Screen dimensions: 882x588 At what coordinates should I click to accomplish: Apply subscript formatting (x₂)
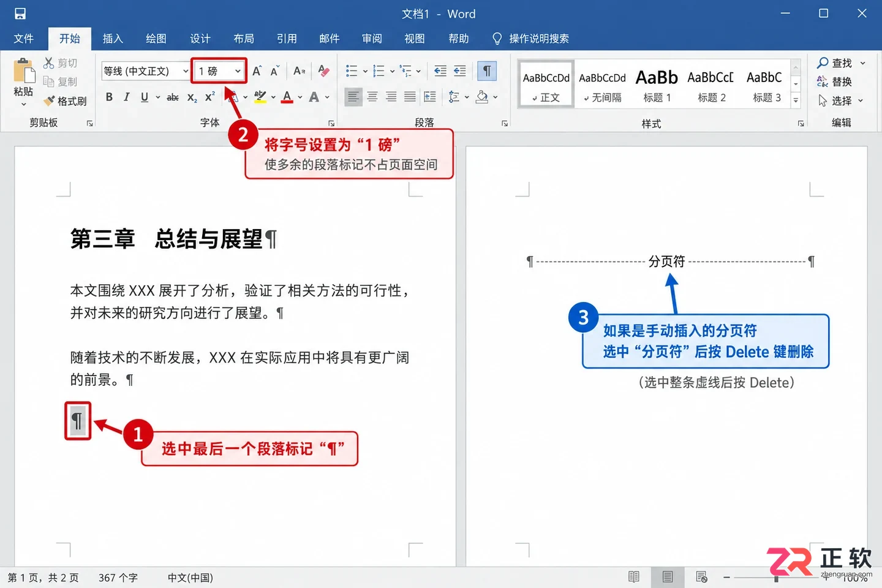pos(192,97)
